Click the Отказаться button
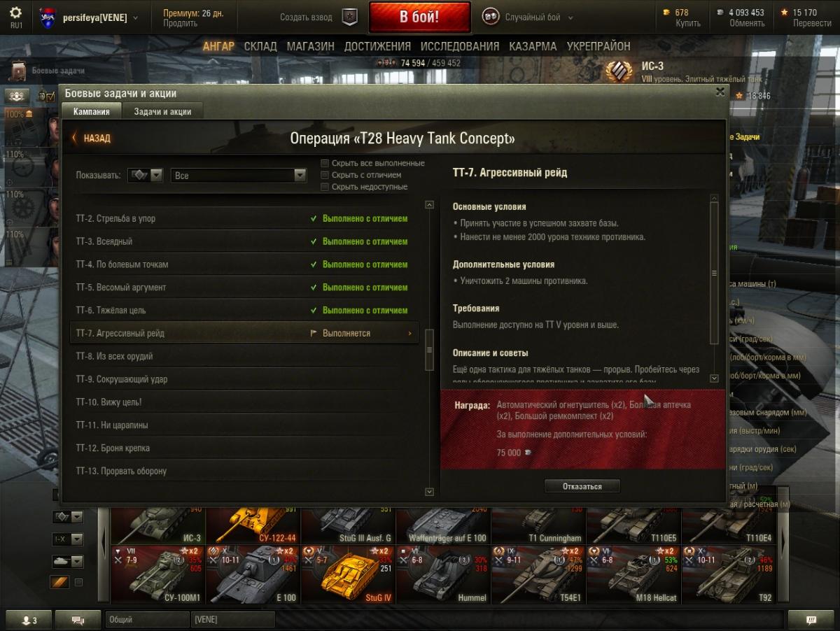The height and width of the screenshot is (631, 840). [582, 486]
